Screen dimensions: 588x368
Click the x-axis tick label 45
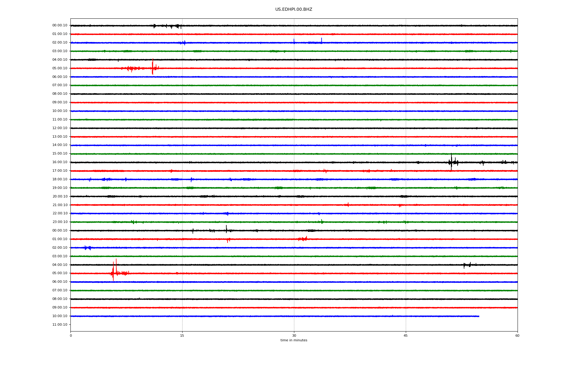coord(405,336)
